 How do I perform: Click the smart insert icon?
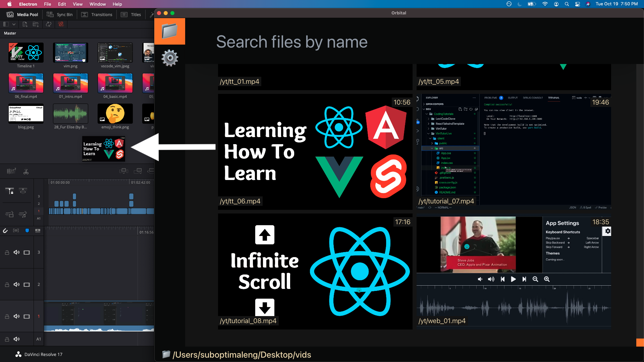[124, 171]
